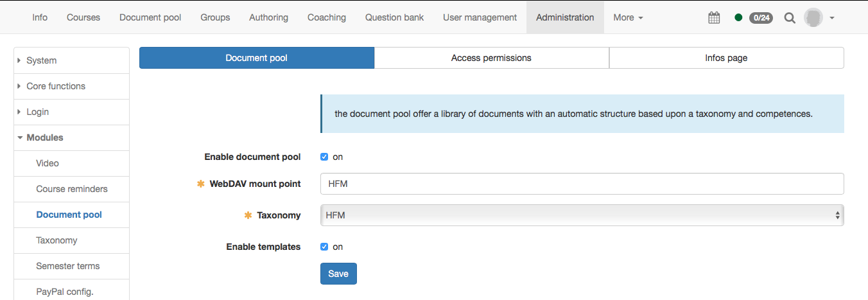Viewport: 868px width, 300px height.
Task: Expand the System section in sidebar
Action: tap(41, 60)
